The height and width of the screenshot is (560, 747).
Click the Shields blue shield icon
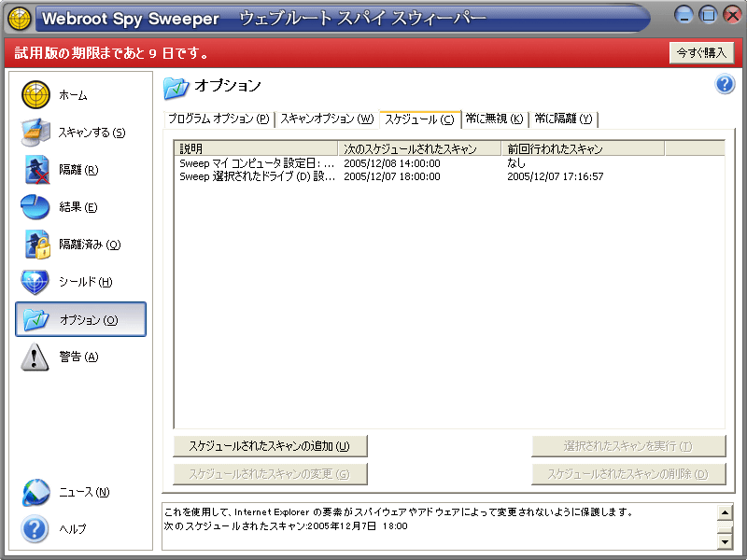coord(35,282)
